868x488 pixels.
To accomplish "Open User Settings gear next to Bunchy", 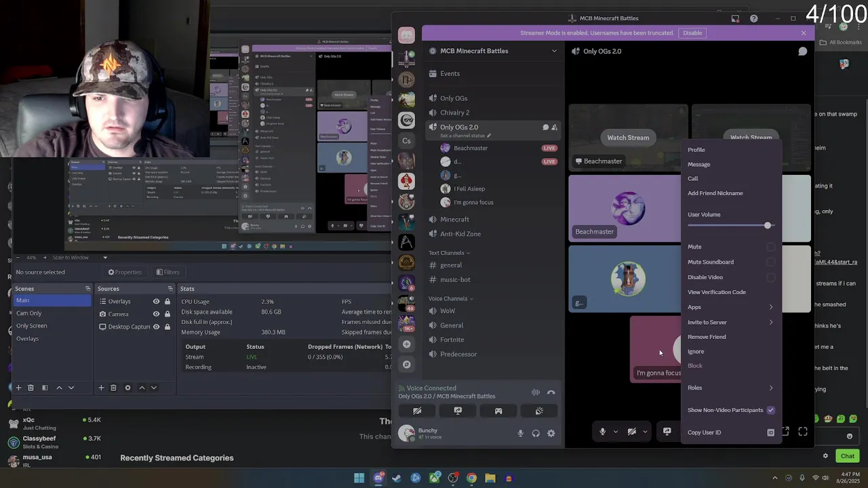I will pos(551,433).
